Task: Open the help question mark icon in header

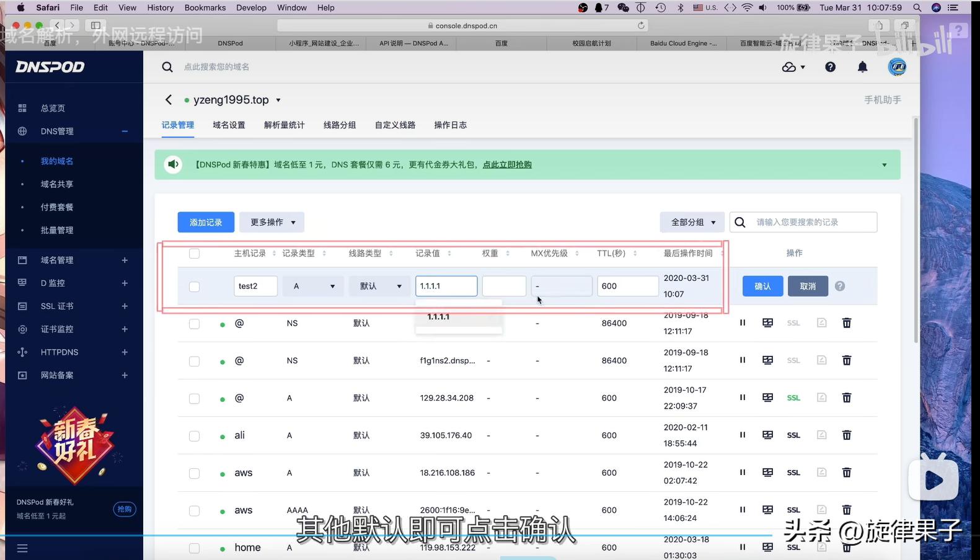Action: coord(830,67)
